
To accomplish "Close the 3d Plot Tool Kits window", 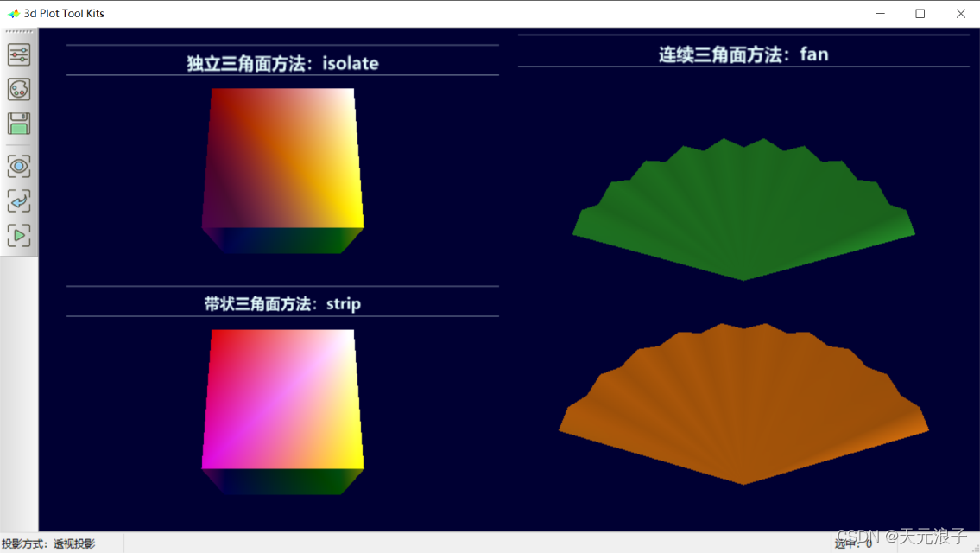I will click(x=961, y=13).
